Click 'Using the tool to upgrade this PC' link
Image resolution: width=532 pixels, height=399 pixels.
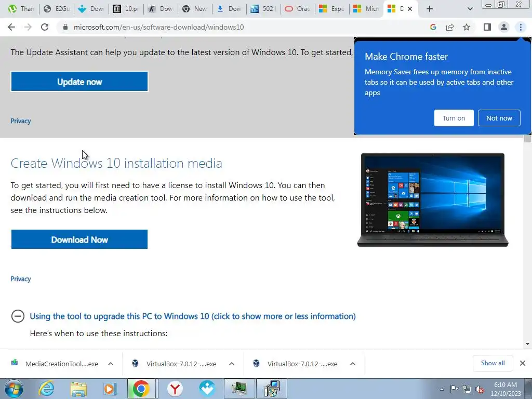[192, 316]
